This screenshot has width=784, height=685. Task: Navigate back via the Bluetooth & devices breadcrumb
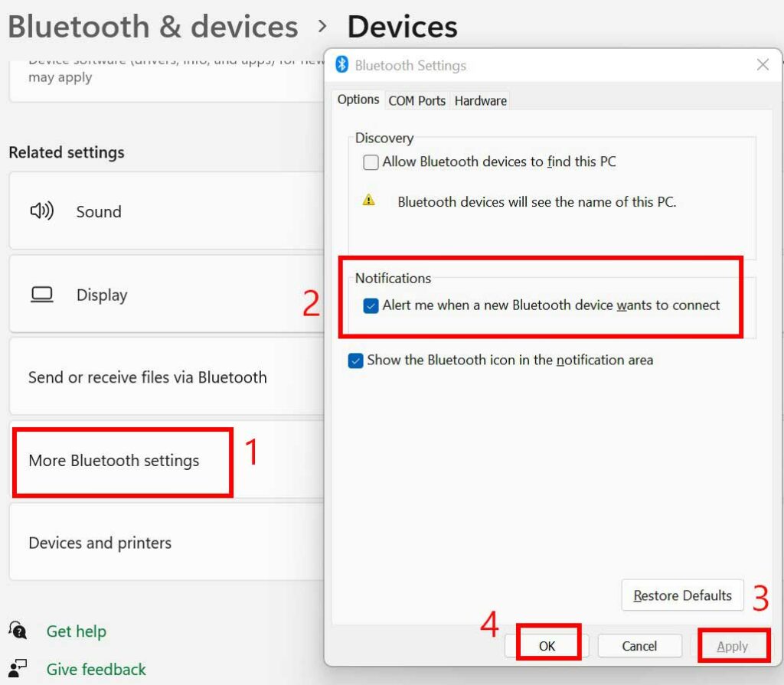click(152, 26)
